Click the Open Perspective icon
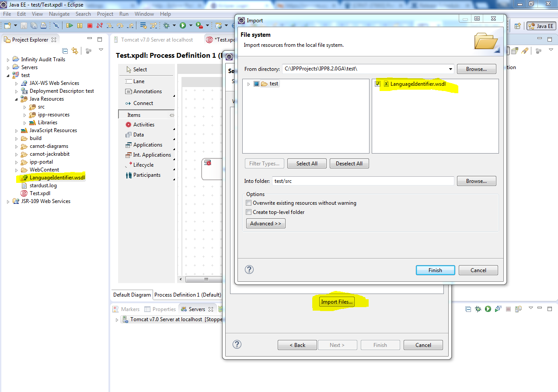The height and width of the screenshot is (392, 558). pyautogui.click(x=517, y=26)
